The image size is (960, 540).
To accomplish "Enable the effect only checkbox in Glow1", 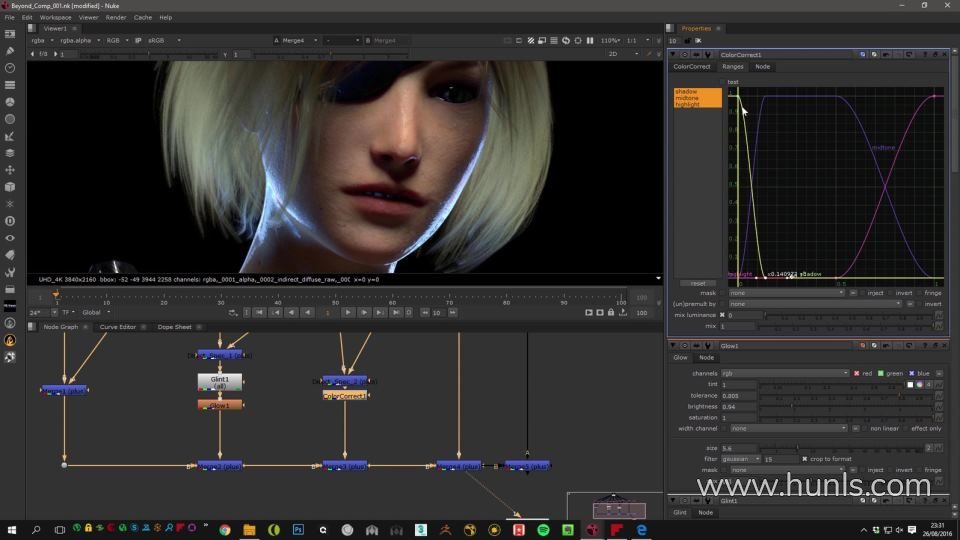I will tap(906, 429).
